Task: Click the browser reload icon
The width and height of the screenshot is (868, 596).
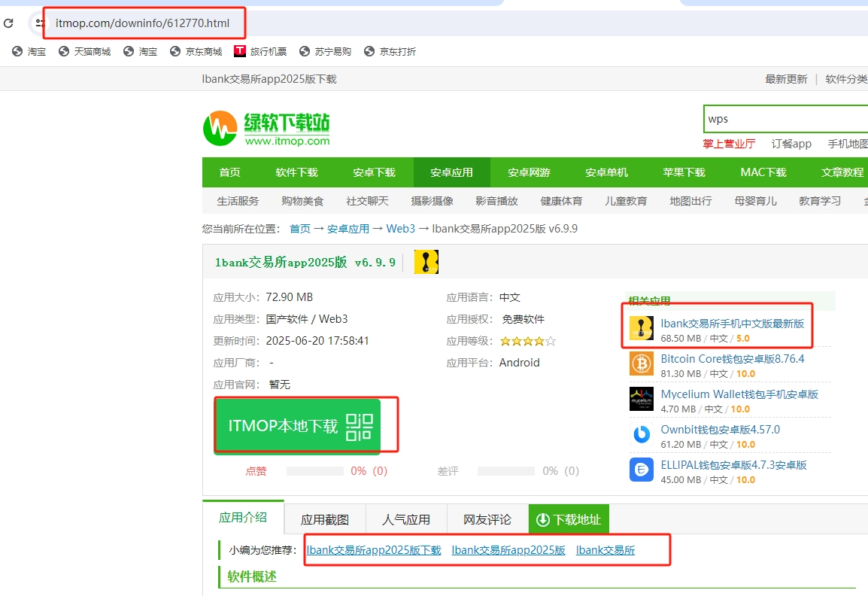Action: pyautogui.click(x=8, y=23)
